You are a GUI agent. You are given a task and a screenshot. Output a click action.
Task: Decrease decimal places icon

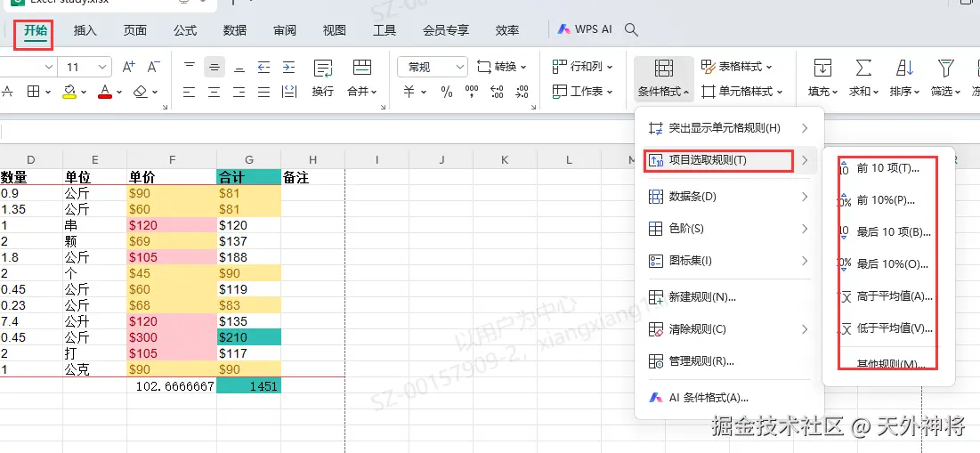point(522,92)
